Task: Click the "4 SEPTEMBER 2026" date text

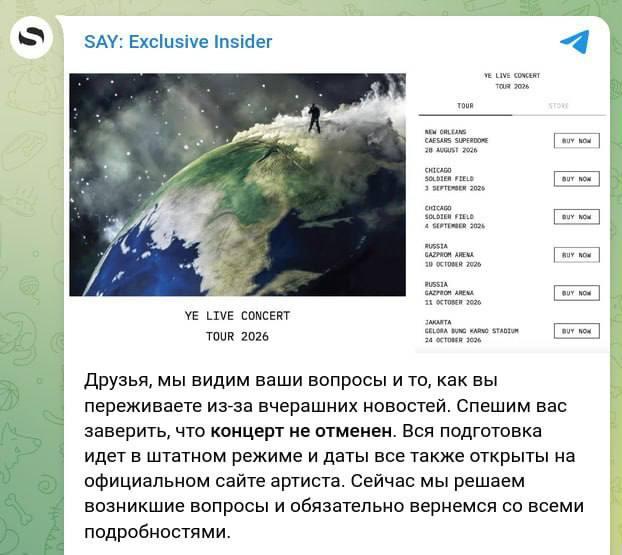Action: pos(455,226)
